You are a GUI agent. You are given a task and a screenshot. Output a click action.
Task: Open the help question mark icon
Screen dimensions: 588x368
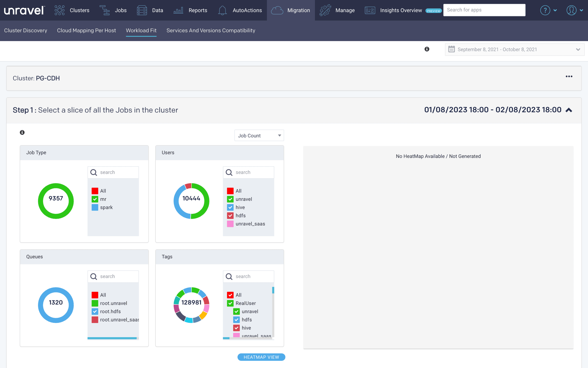click(545, 10)
